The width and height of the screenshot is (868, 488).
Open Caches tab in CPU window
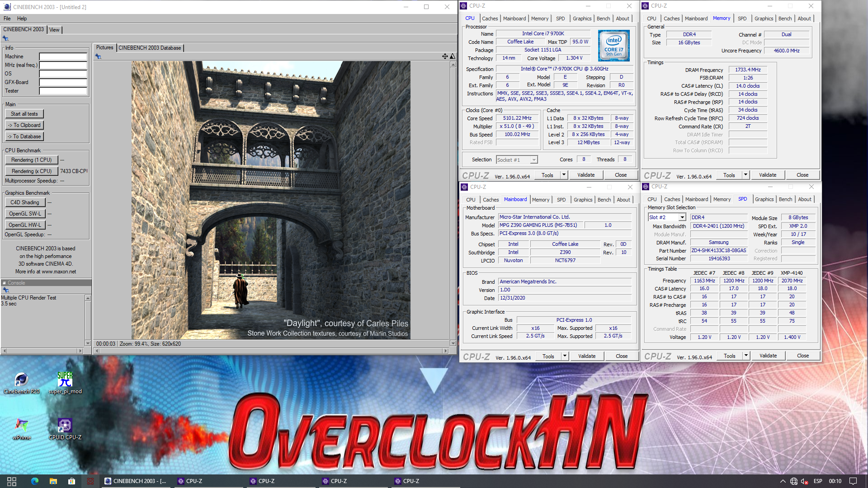pyautogui.click(x=490, y=19)
